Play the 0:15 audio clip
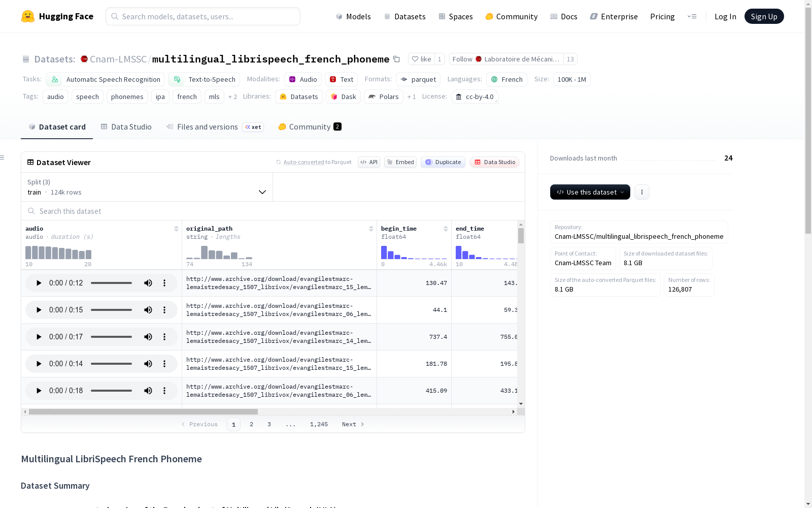812x508 pixels. click(x=39, y=310)
